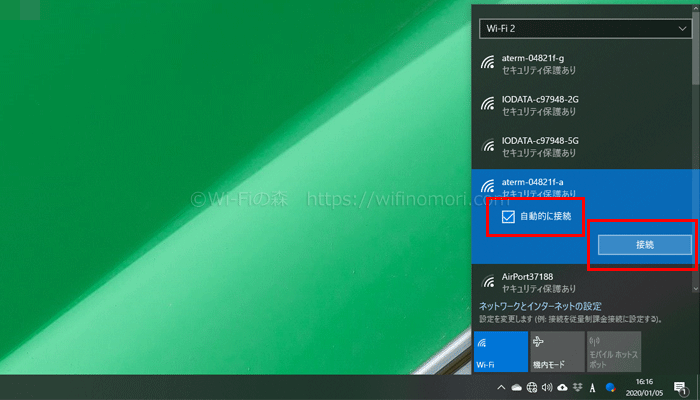
Task: Select the AirPort37188 network
Action: click(x=582, y=282)
